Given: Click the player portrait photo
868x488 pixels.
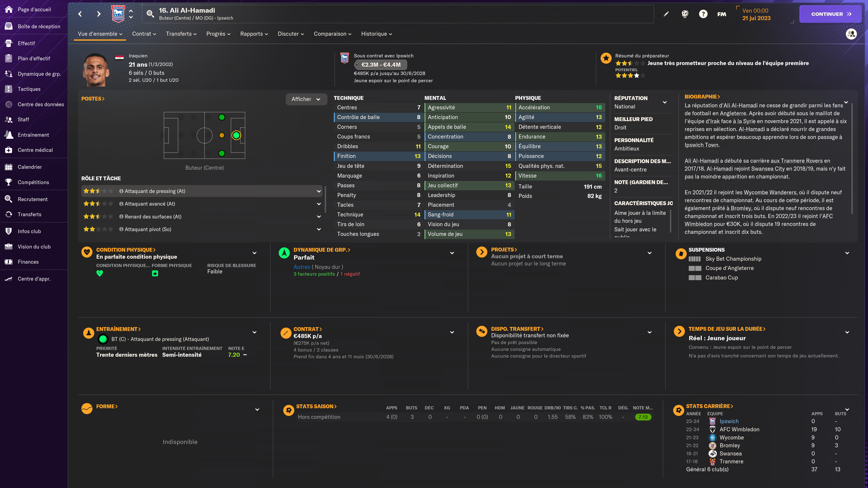Looking at the screenshot, I should (x=96, y=70).
